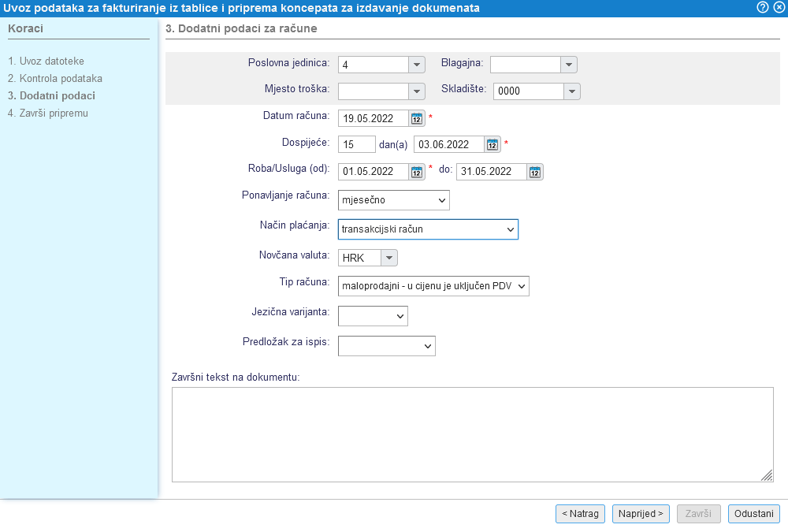Select step 4 Završi pripremu
The width and height of the screenshot is (788, 532).
point(47,113)
